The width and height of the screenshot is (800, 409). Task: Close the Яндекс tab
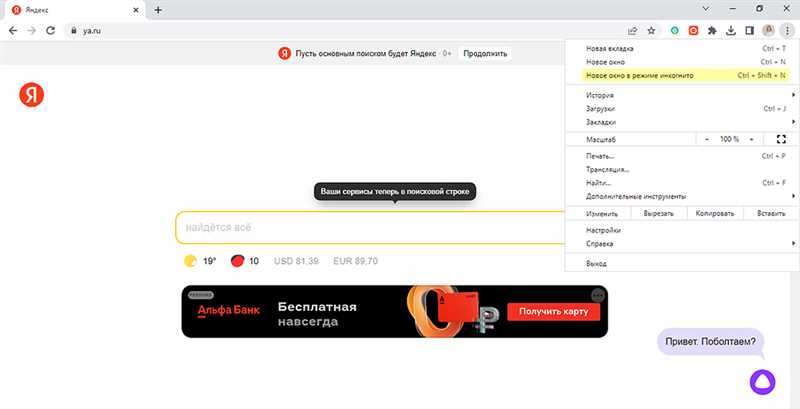[135, 10]
